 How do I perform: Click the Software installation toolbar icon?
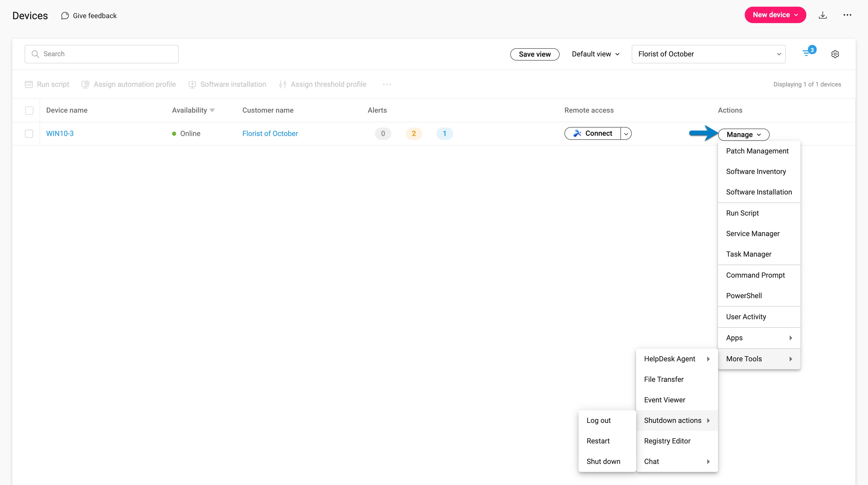click(x=192, y=84)
